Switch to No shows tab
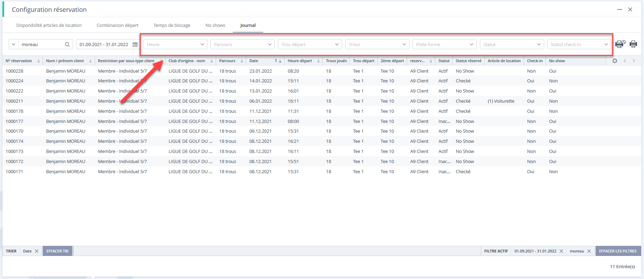Image resolution: width=644 pixels, height=279 pixels. 215,25
